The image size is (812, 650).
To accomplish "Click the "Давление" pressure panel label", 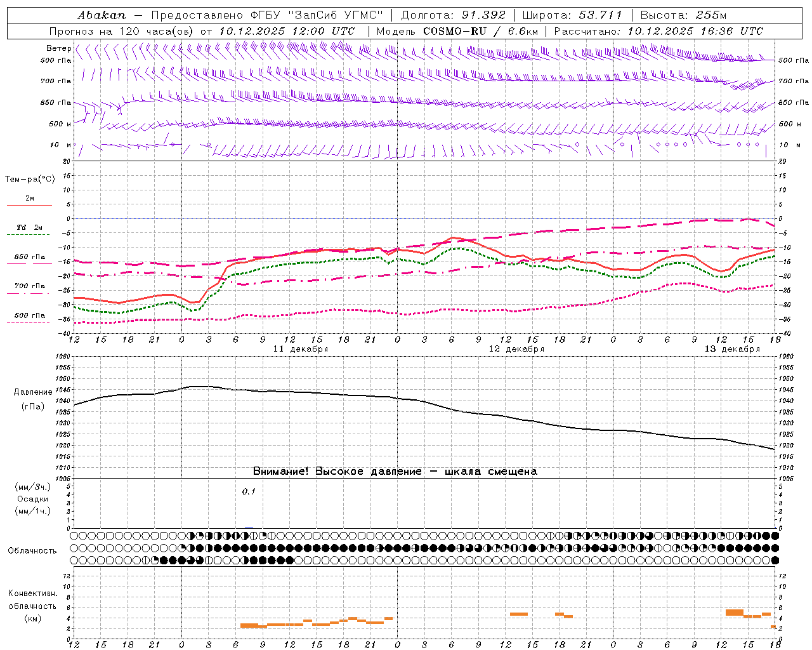I will coord(33,392).
